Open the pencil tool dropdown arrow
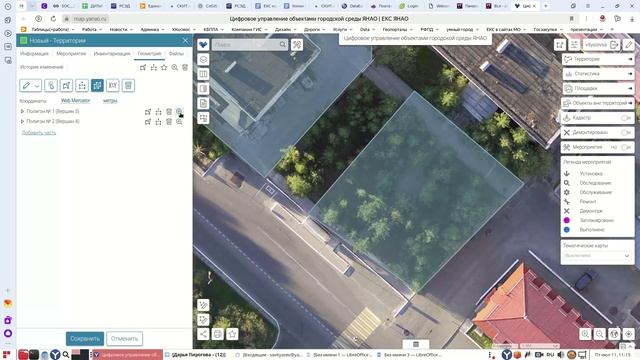Image resolution: width=640 pixels, height=360 pixels. 37,86
